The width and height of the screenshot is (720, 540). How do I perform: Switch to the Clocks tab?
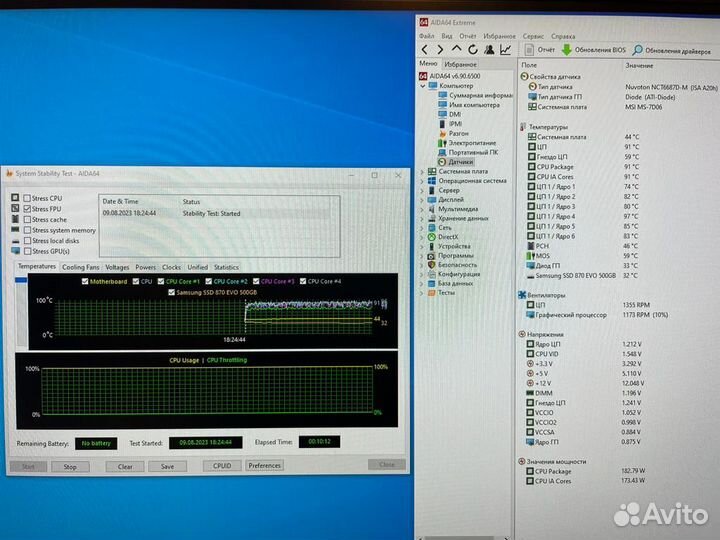pos(171,267)
